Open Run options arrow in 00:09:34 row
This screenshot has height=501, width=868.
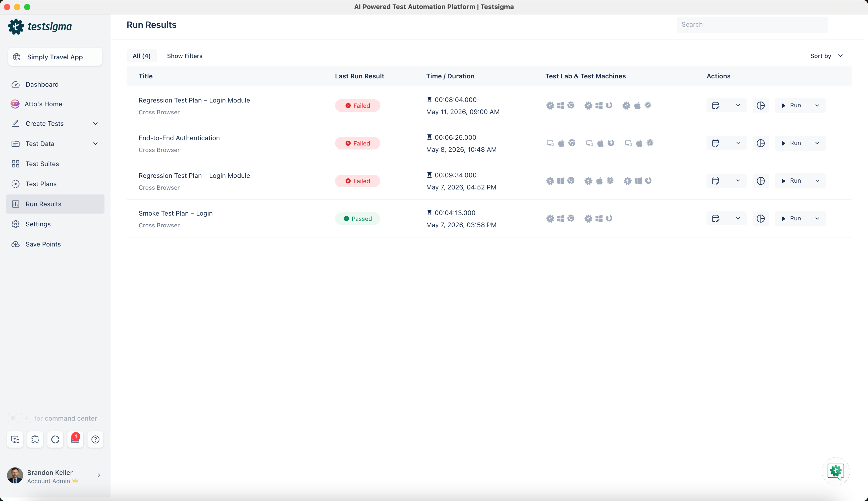point(818,181)
